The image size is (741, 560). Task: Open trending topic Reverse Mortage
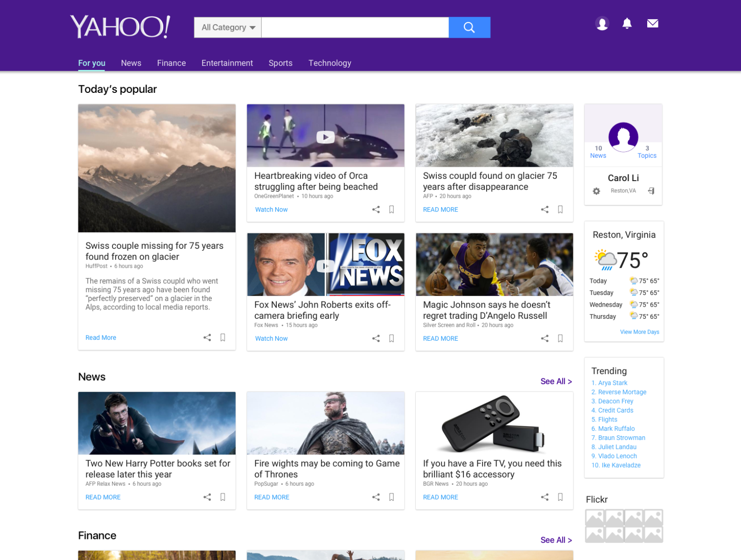(x=619, y=392)
